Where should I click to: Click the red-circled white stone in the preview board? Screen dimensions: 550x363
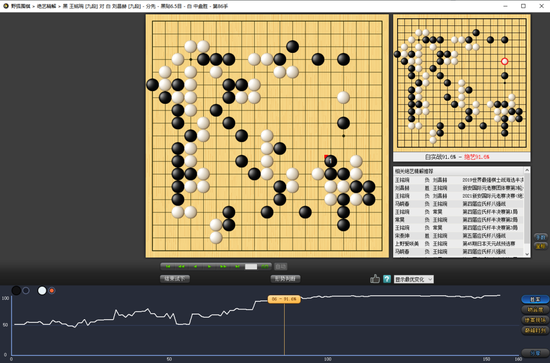[x=504, y=61]
